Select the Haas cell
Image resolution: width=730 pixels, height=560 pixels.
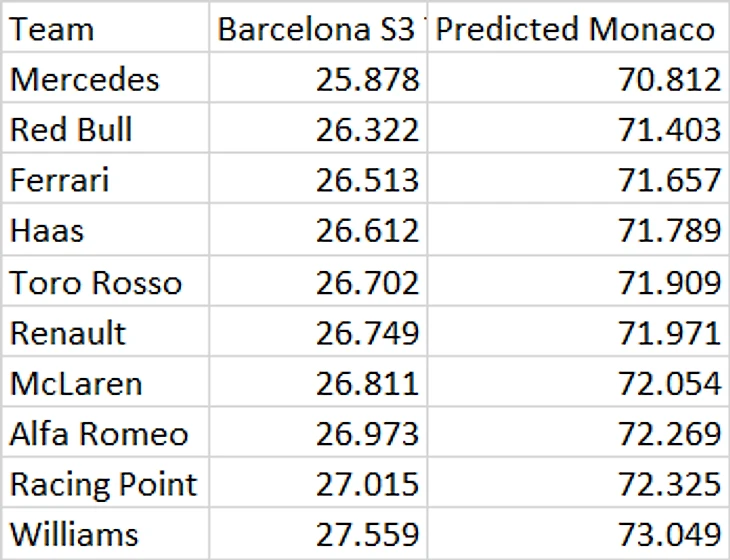pos(105,232)
